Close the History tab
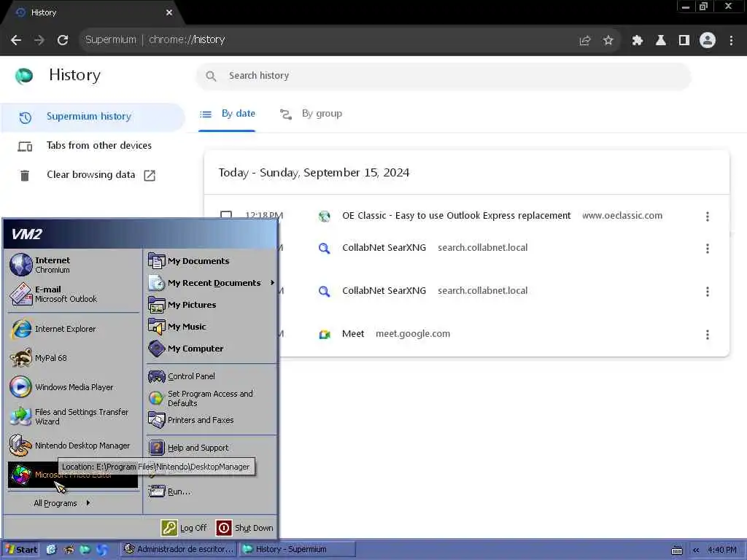Image resolution: width=747 pixels, height=560 pixels. click(x=169, y=13)
